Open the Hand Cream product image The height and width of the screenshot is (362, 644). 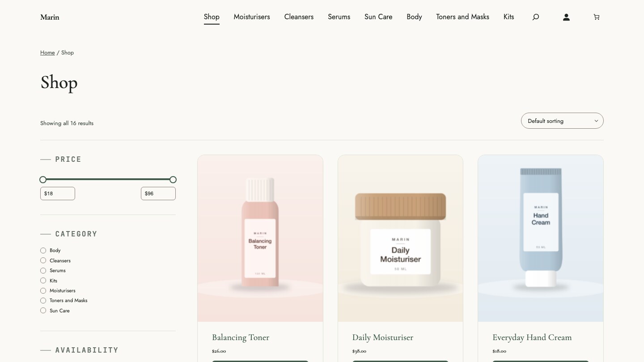click(541, 238)
